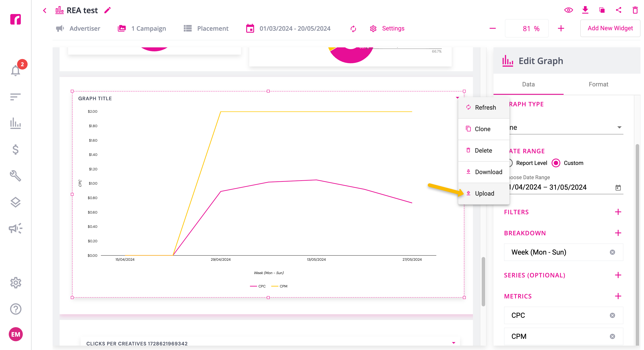Click the zoom percentage field
The width and height of the screenshot is (644, 350).
(527, 29)
